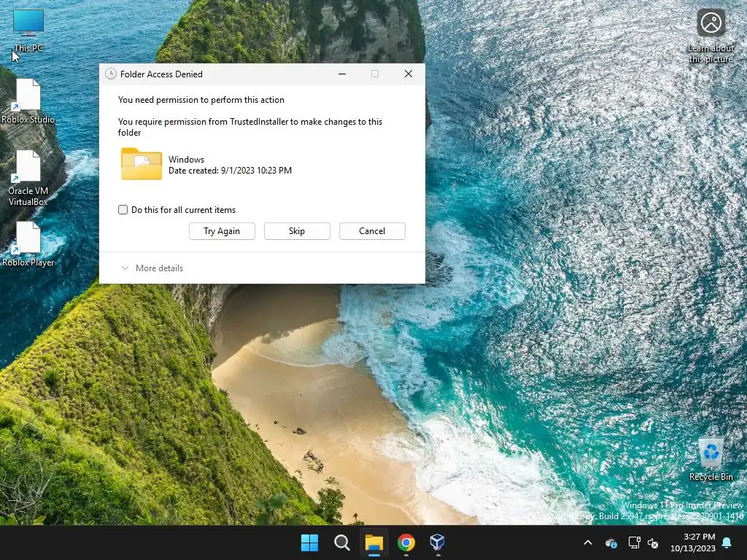Click the Recycle Bin desktop icon
The width and height of the screenshot is (747, 560).
point(711,459)
